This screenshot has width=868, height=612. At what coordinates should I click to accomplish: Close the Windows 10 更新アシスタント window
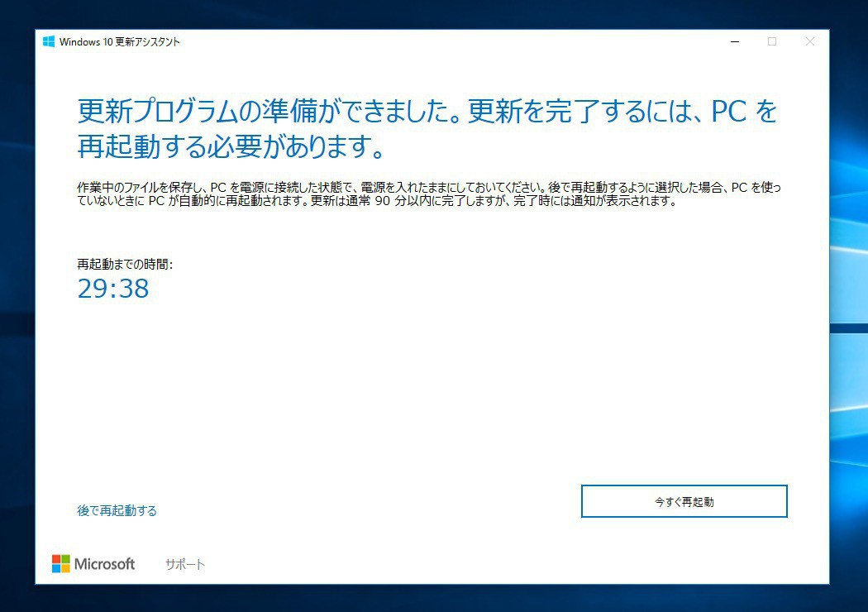pyautogui.click(x=810, y=41)
